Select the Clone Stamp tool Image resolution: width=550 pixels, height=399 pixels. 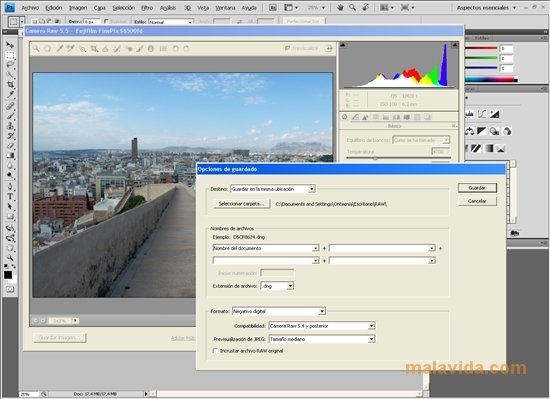click(10, 126)
